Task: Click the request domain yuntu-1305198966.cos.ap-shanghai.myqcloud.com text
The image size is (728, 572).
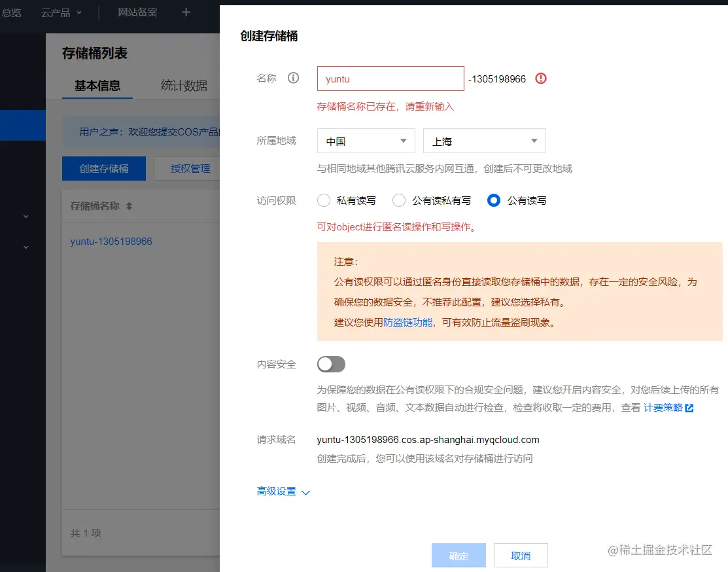Action: click(x=428, y=440)
